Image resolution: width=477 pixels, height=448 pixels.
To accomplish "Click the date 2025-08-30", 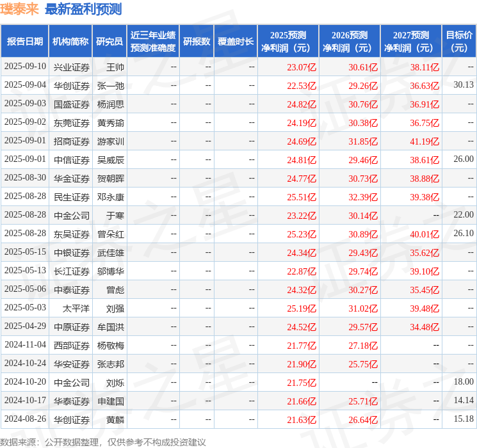I will point(25,178).
